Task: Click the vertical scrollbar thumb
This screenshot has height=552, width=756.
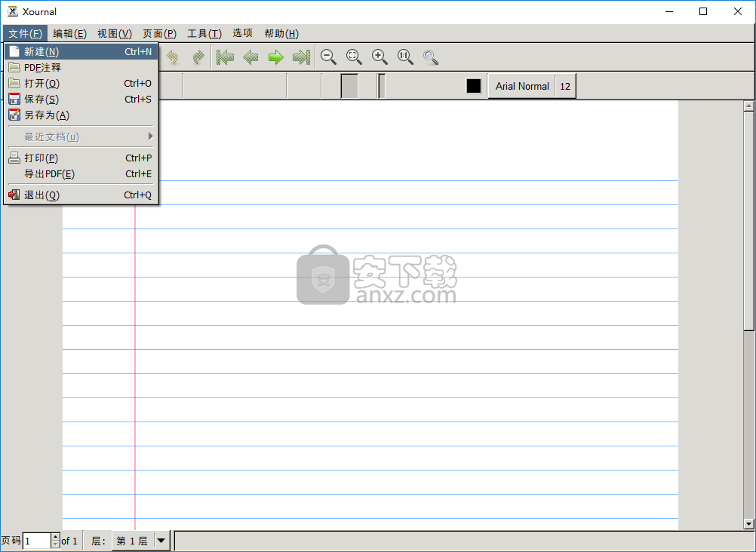Action: coord(748,221)
